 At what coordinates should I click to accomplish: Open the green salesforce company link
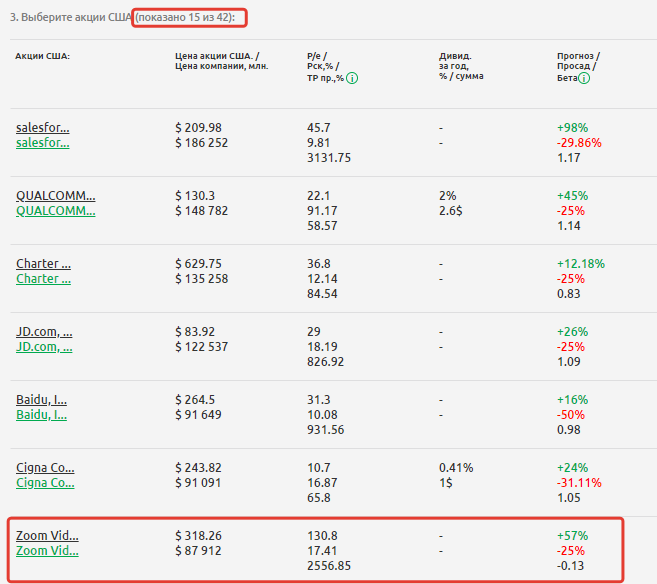pos(43,143)
